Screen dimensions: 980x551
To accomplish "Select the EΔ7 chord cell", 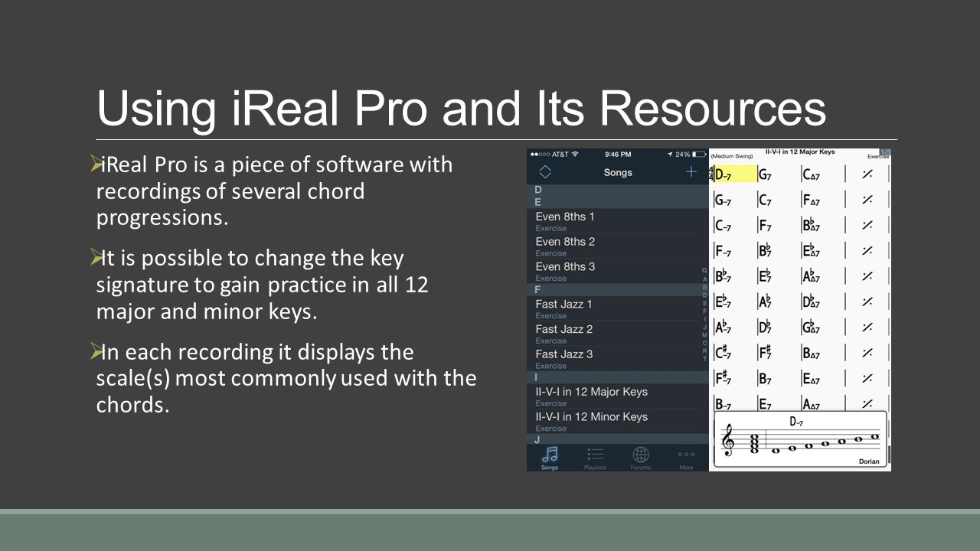I will 812,378.
